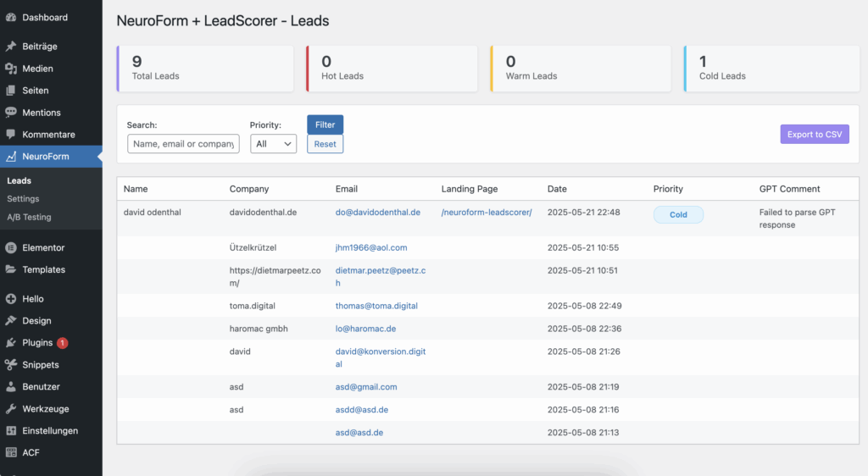868x476 pixels.
Task: Click the Total Leads stat card
Action: point(205,69)
